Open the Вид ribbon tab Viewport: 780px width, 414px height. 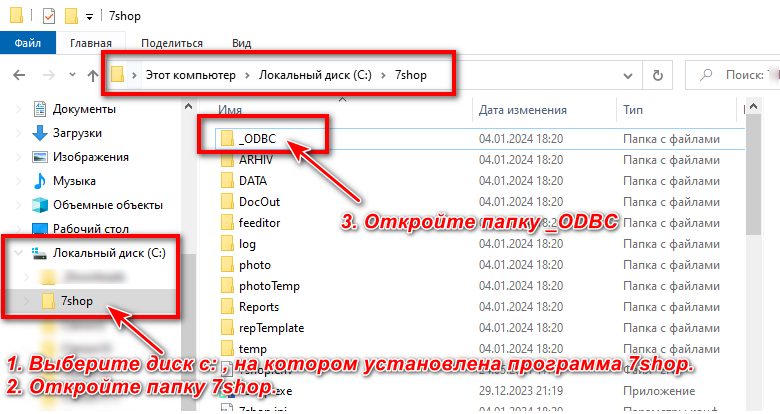point(241,43)
